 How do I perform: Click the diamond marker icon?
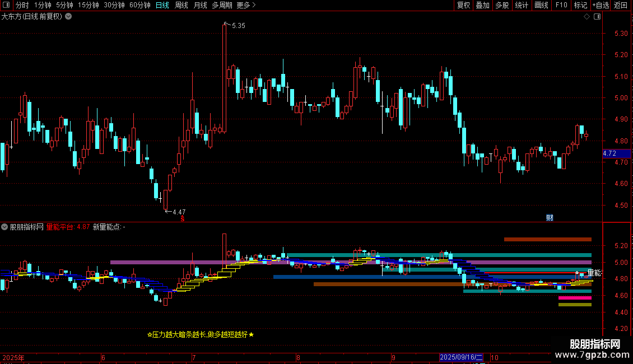(587, 17)
